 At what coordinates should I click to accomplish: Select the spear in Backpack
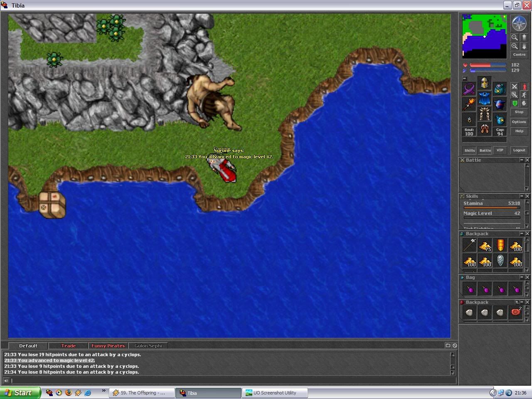[x=470, y=245]
